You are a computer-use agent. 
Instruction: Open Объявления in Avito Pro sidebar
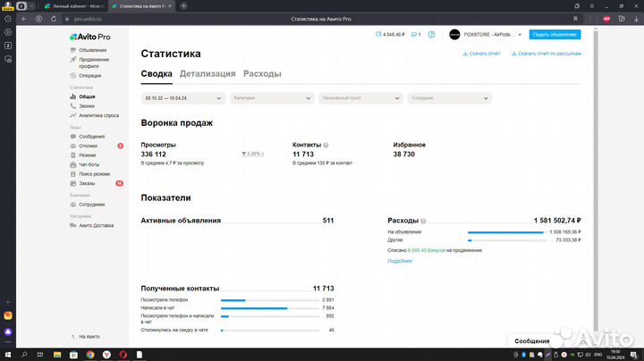pyautogui.click(x=92, y=50)
